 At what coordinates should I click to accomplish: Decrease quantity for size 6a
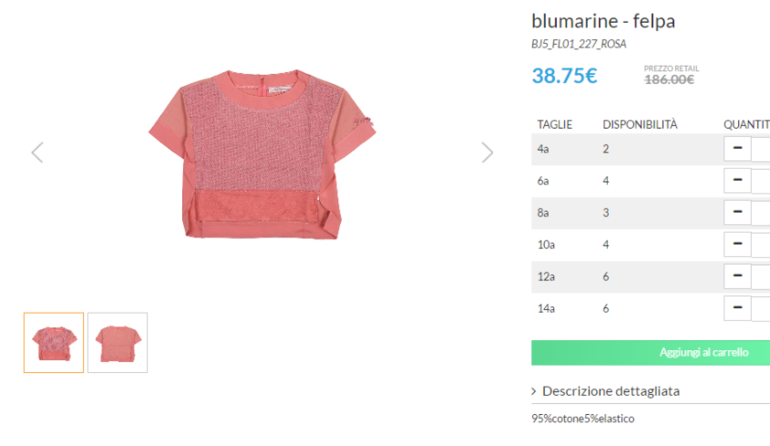(x=736, y=181)
